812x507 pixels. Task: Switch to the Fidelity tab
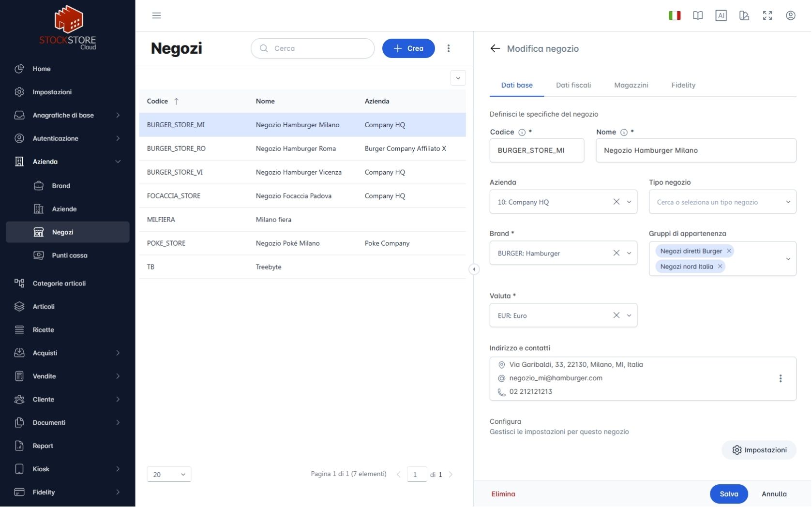(x=683, y=85)
